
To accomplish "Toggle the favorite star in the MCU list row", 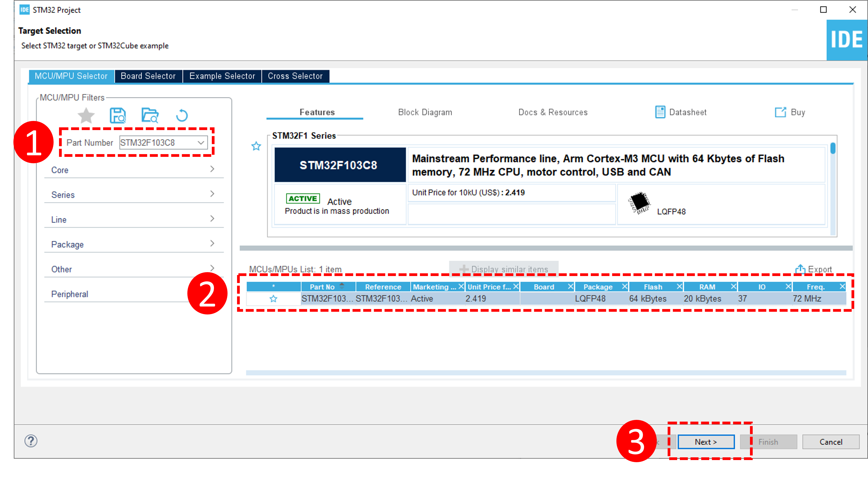I will tap(273, 299).
